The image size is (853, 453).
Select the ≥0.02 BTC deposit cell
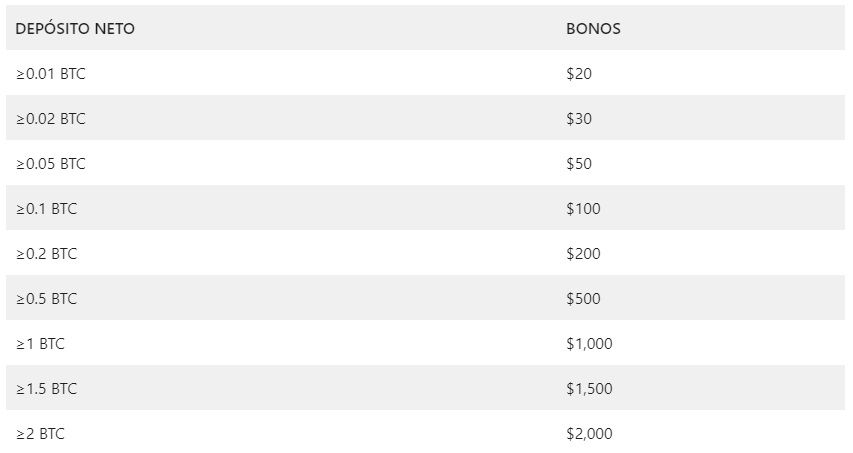(x=51, y=119)
